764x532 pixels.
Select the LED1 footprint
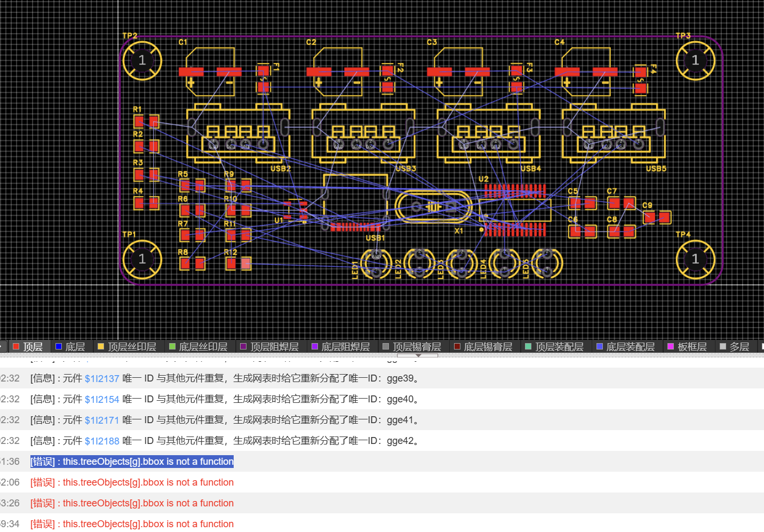click(376, 263)
